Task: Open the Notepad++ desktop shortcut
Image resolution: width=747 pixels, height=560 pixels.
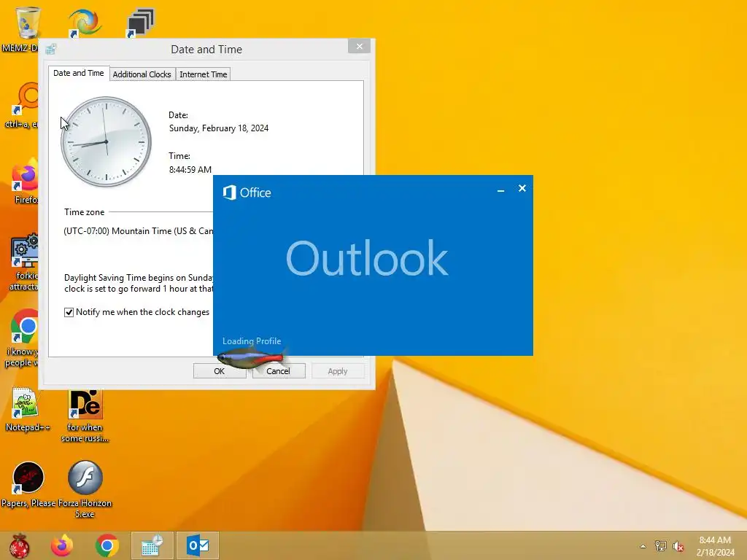Action: (x=27, y=402)
